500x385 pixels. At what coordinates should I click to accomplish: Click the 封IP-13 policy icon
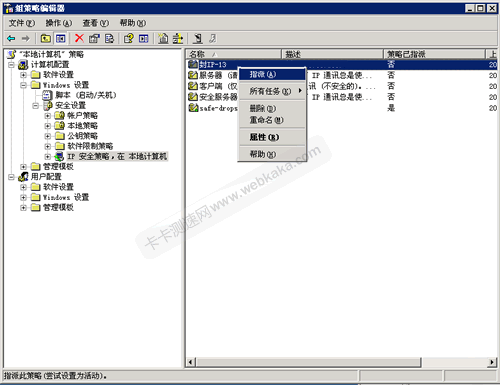[x=193, y=64]
